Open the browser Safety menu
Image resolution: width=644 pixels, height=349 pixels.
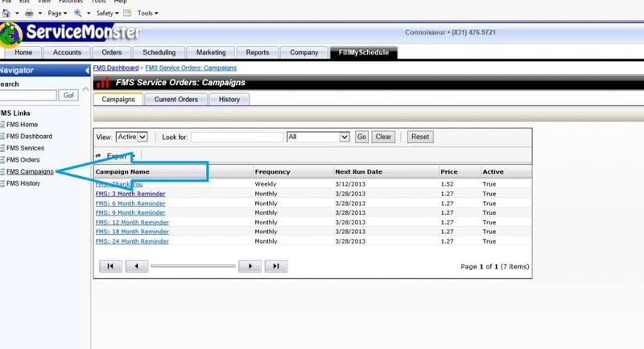tap(108, 14)
